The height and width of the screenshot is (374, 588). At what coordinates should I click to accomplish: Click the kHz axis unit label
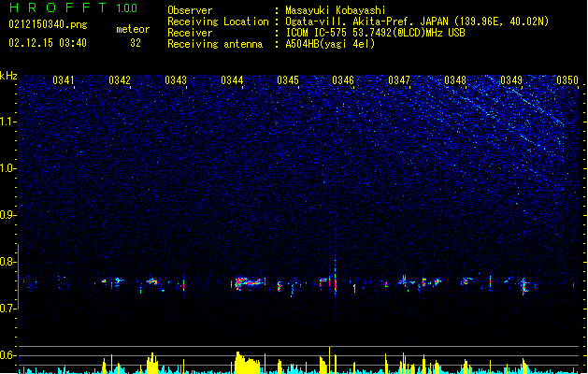tap(8, 76)
